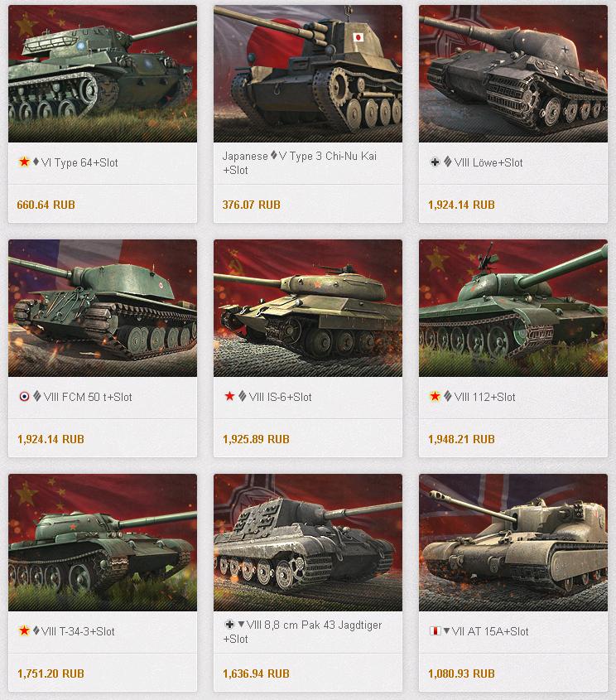The height and width of the screenshot is (700, 616).
Task: Open the Type 64 tank image
Action: click(103, 74)
